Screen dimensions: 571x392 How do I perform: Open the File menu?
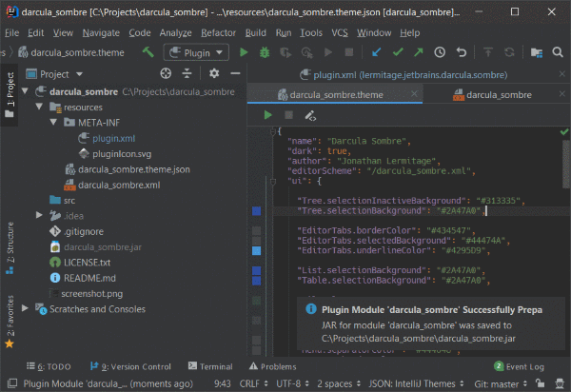tap(11, 32)
